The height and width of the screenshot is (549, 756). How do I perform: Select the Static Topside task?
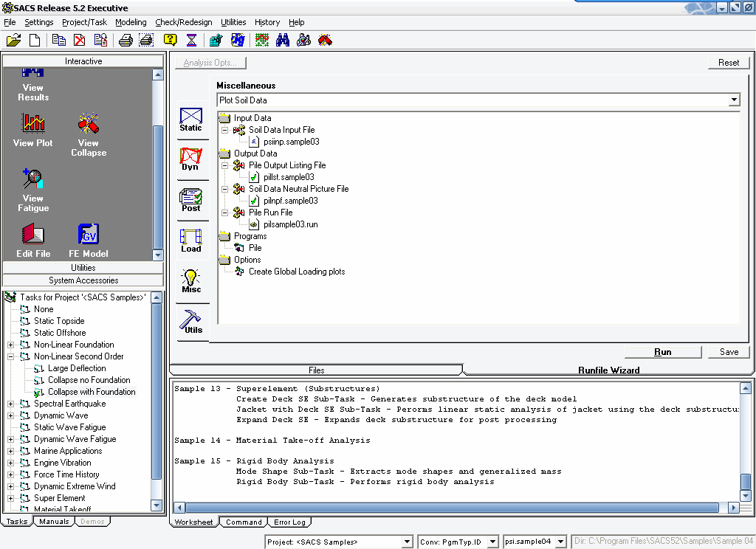pyautogui.click(x=59, y=321)
